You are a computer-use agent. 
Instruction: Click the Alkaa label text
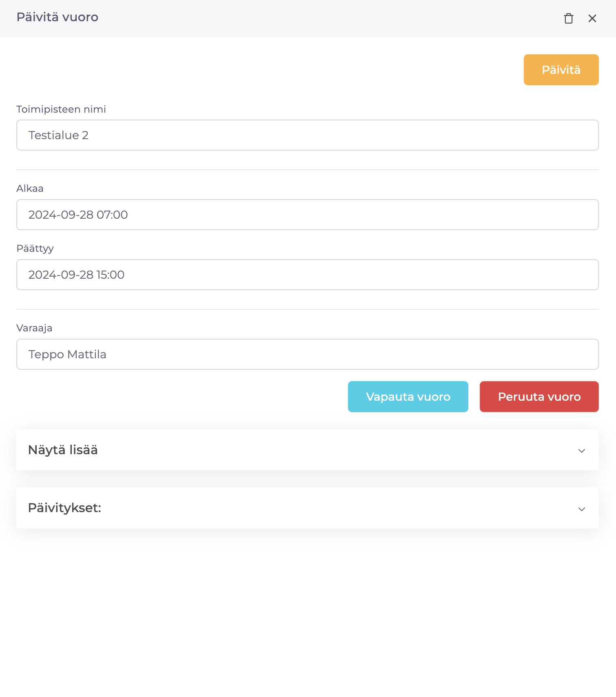(30, 189)
